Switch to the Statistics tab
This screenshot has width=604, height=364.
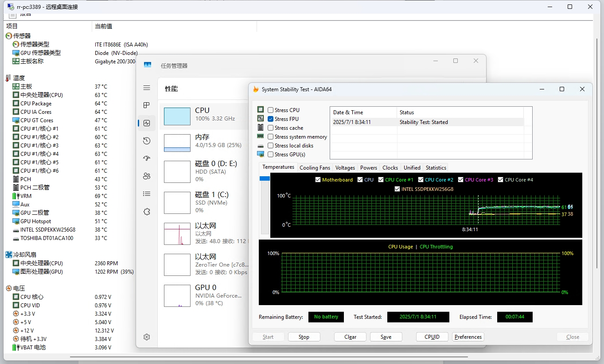436,168
